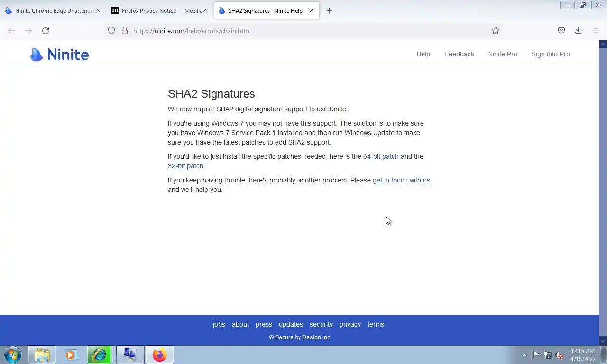The width and height of the screenshot is (607, 364).
Task: Open the taskbar clock showing 12:15 AM
Action: [583, 355]
